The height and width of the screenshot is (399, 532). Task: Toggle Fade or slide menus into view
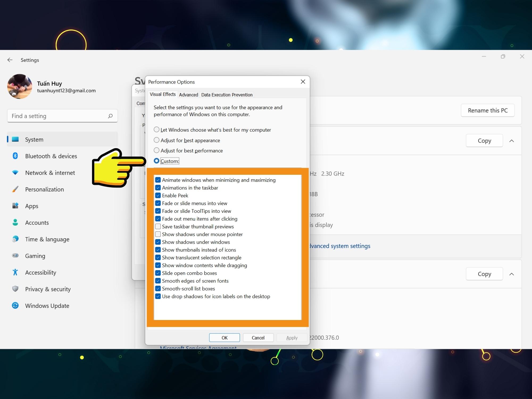coord(158,203)
